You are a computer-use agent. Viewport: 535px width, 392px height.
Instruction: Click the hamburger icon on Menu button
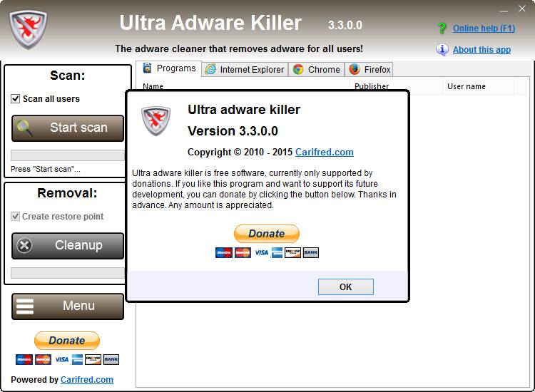25,306
